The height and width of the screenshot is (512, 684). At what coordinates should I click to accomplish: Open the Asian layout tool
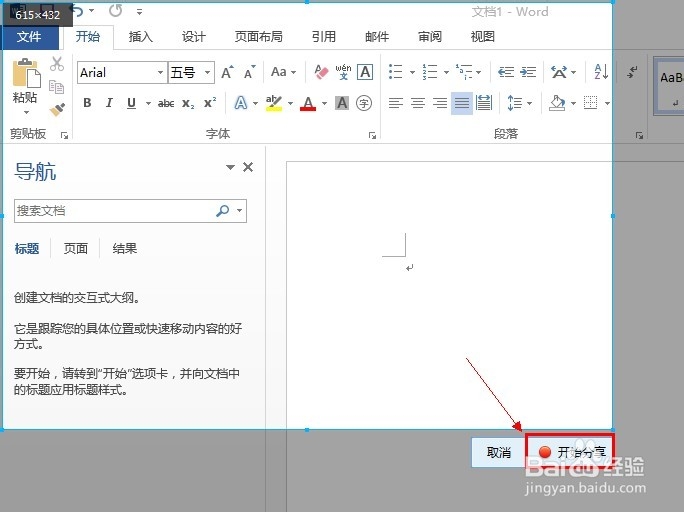pos(559,72)
